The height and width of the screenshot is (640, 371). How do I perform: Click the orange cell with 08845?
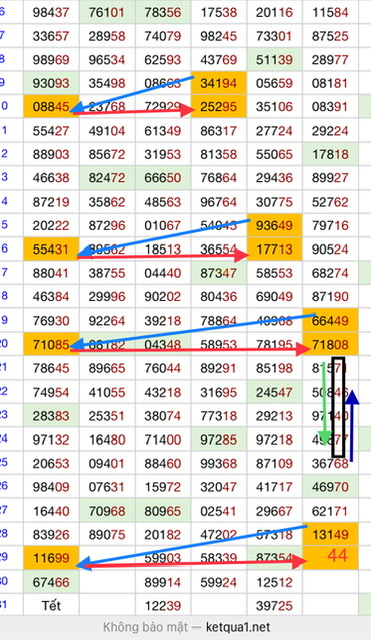[51, 107]
